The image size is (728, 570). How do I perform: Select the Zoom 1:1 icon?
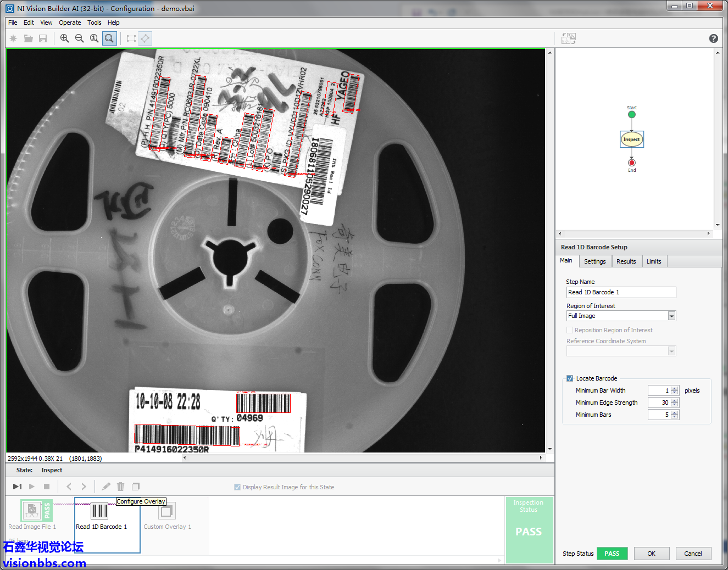[x=94, y=38]
